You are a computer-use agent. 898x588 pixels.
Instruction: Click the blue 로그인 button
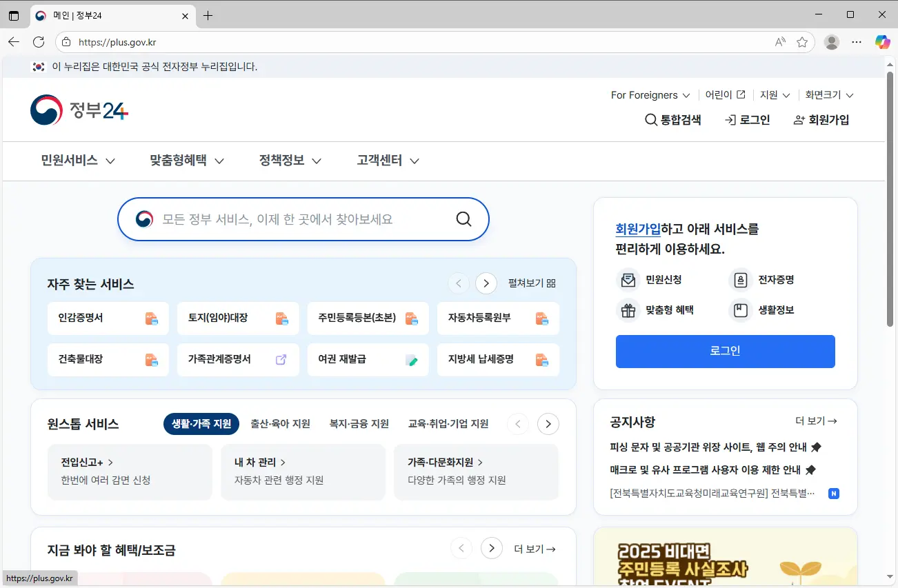(x=725, y=351)
